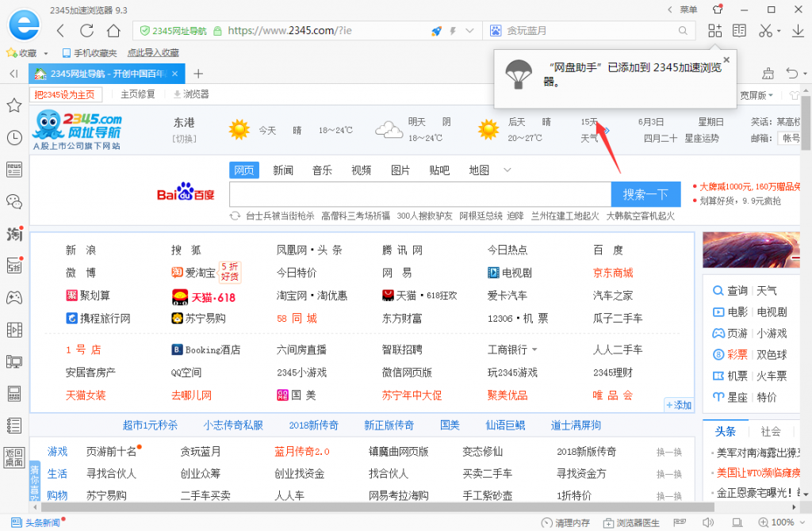
Task: Open 手机收藏夹 in the bookmarks bar
Action: pos(90,53)
